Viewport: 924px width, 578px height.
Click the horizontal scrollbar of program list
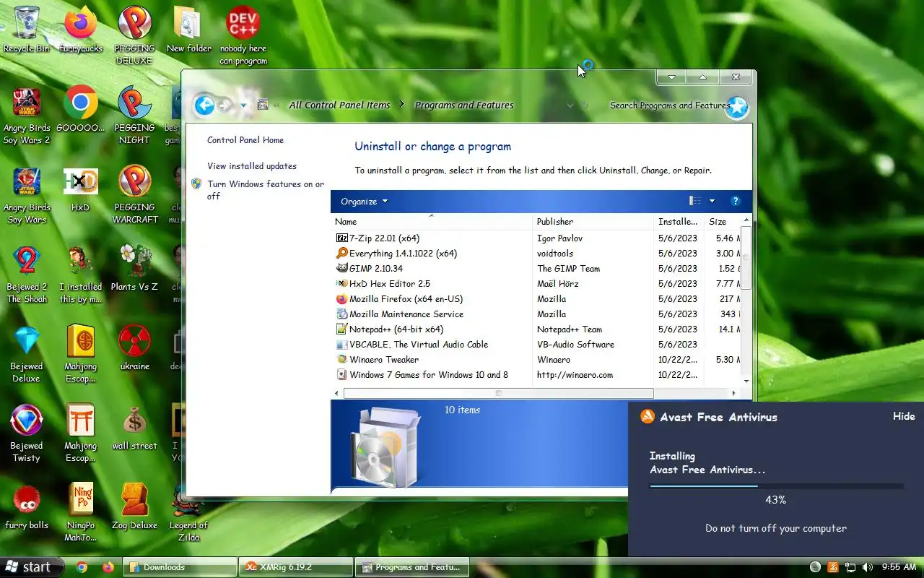pos(498,393)
